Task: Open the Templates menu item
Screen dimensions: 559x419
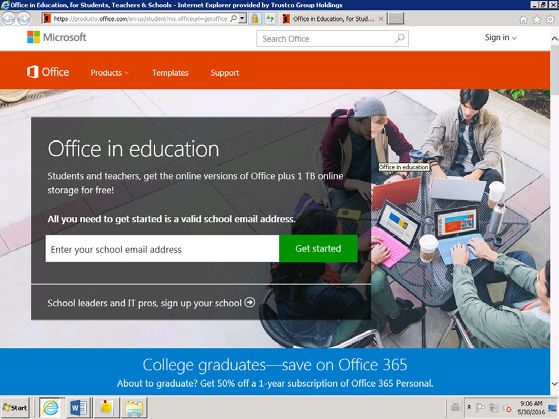Action: [170, 73]
